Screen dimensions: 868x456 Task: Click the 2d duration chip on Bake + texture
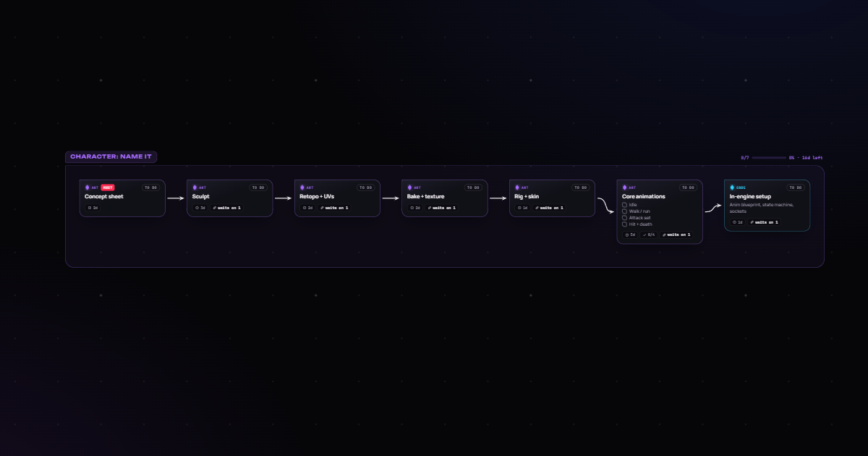tap(415, 208)
